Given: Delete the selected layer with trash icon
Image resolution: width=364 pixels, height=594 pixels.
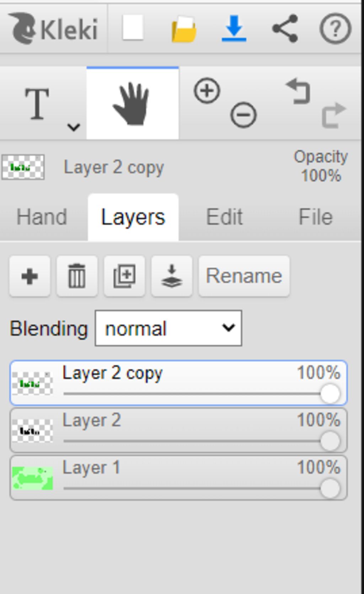Looking at the screenshot, I should tap(77, 276).
